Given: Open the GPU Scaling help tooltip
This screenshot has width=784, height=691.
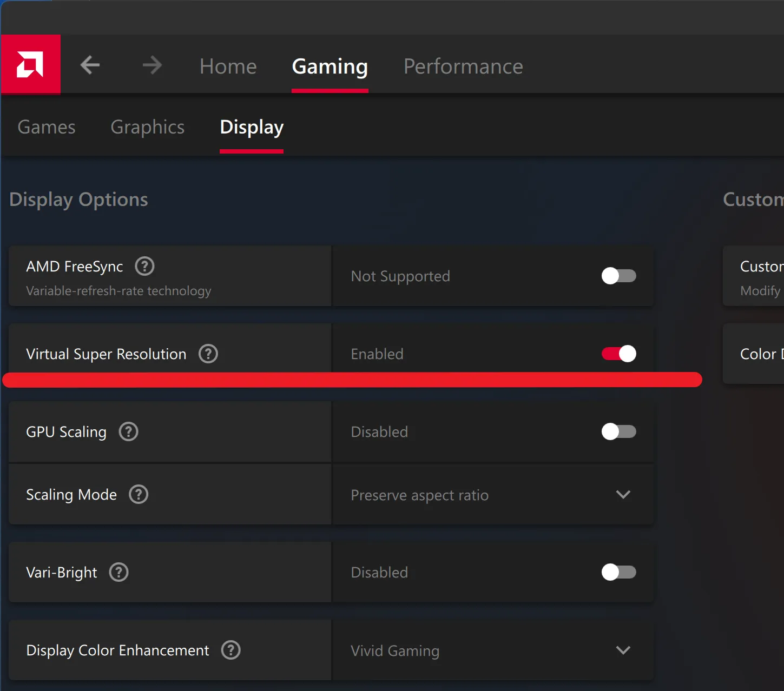Looking at the screenshot, I should click(x=128, y=431).
